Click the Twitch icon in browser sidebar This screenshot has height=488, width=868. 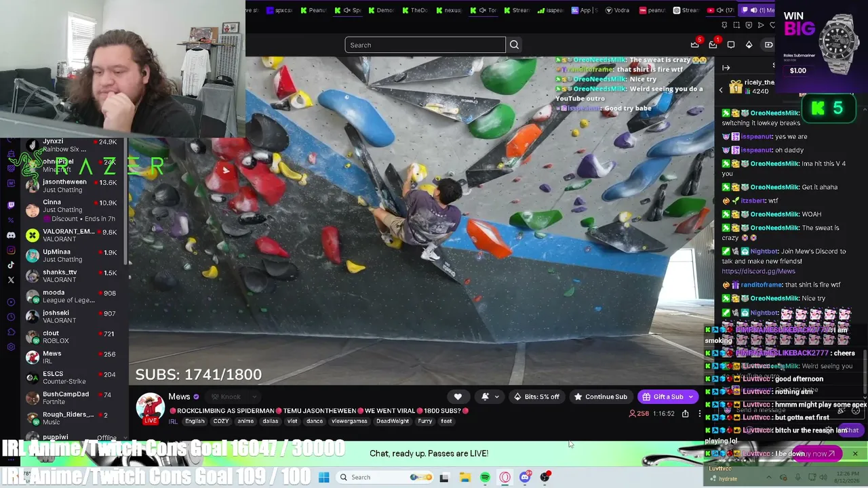point(11,205)
